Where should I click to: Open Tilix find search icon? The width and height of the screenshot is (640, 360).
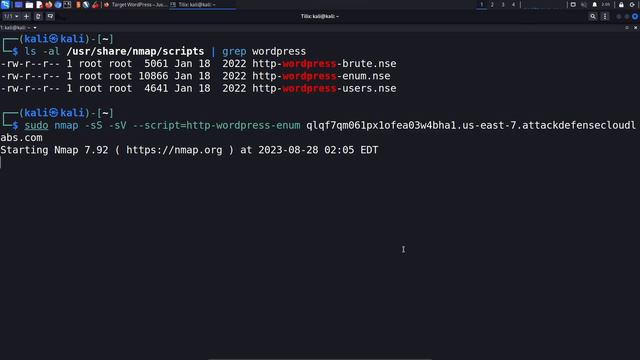593,16
